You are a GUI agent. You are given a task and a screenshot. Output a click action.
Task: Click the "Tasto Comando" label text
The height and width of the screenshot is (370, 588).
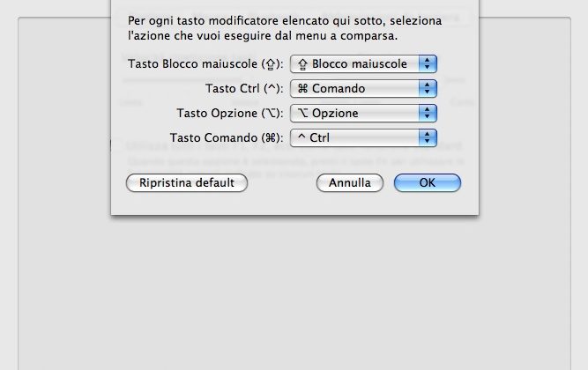pyautogui.click(x=213, y=137)
